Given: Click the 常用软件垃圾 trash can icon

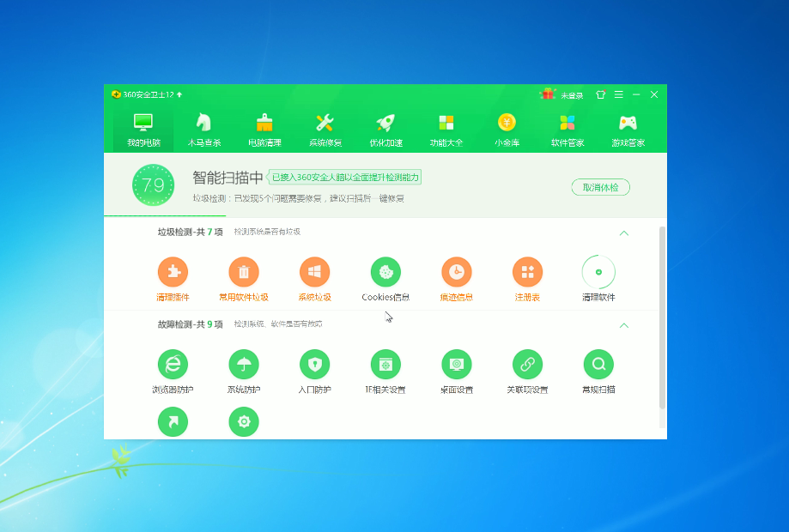Looking at the screenshot, I should point(244,272).
